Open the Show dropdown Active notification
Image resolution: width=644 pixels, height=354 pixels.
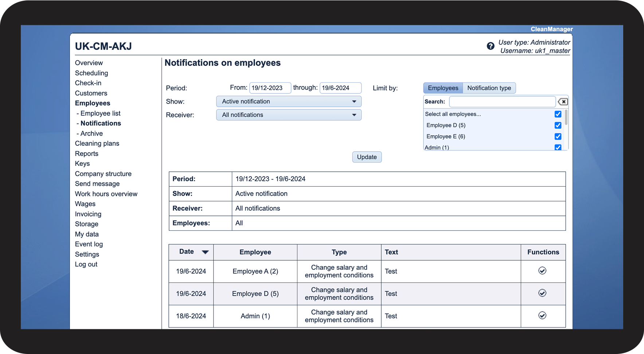pyautogui.click(x=289, y=101)
